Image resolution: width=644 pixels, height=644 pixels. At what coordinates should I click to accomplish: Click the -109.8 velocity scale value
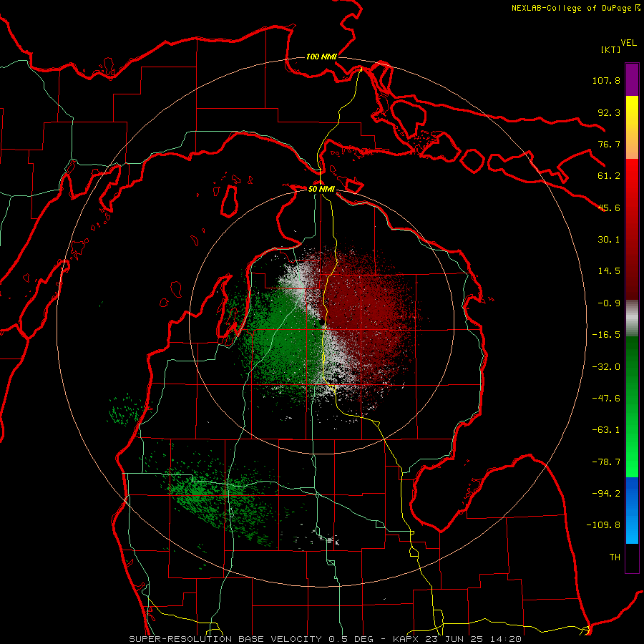(603, 525)
